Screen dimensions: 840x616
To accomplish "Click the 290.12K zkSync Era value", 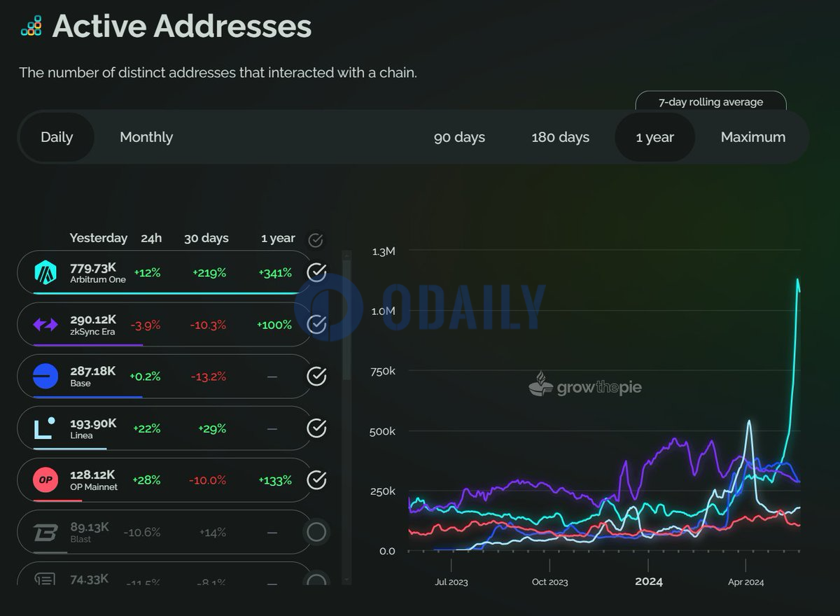I will [94, 319].
